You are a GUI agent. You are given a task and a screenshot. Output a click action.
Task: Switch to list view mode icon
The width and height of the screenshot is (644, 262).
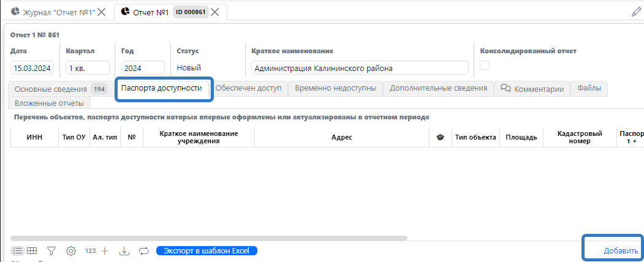tap(18, 250)
